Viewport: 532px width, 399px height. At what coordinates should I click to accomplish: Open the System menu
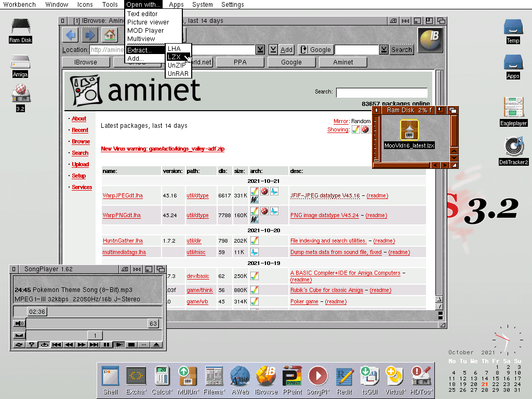click(x=203, y=4)
